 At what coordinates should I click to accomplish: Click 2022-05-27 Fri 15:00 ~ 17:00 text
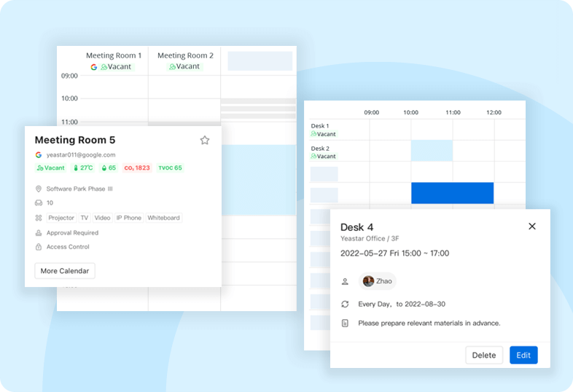pos(394,253)
